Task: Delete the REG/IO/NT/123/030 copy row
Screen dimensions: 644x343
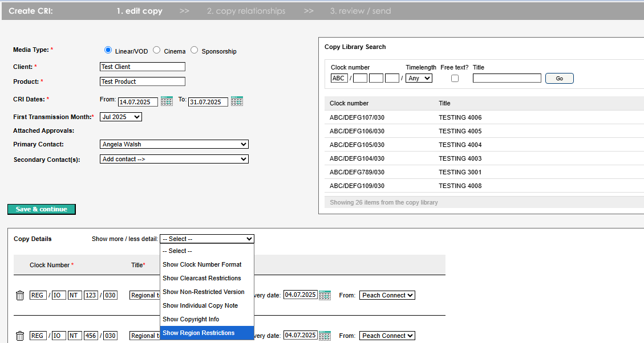Action: pos(20,295)
